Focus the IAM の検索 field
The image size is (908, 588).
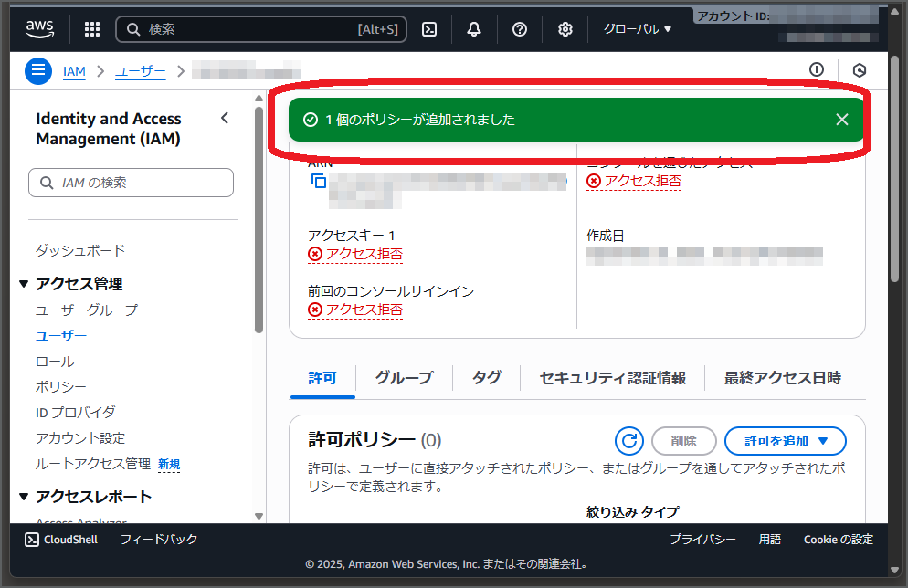[131, 183]
